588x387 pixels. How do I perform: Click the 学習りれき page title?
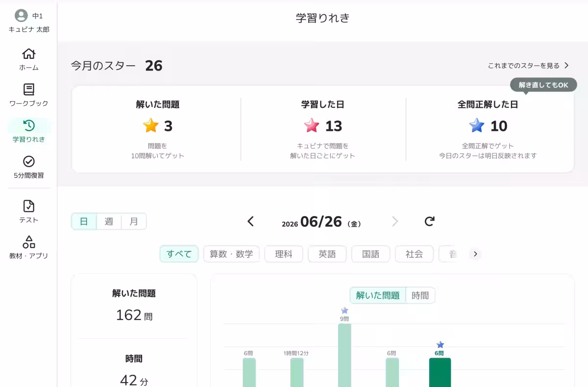[323, 18]
